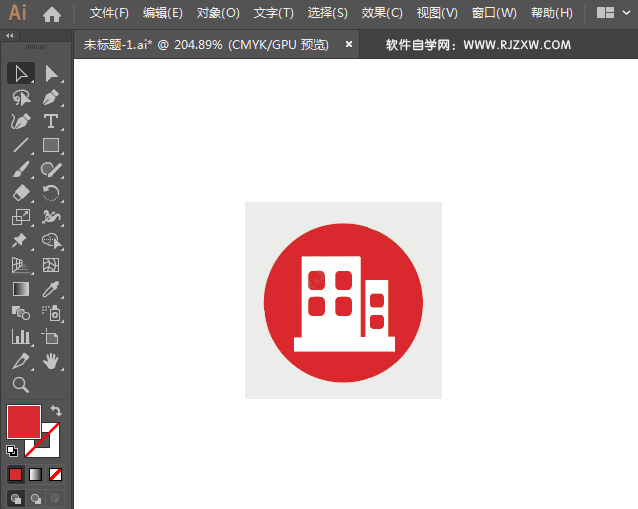
Task: Select the Gradient tool
Action: (x=21, y=289)
